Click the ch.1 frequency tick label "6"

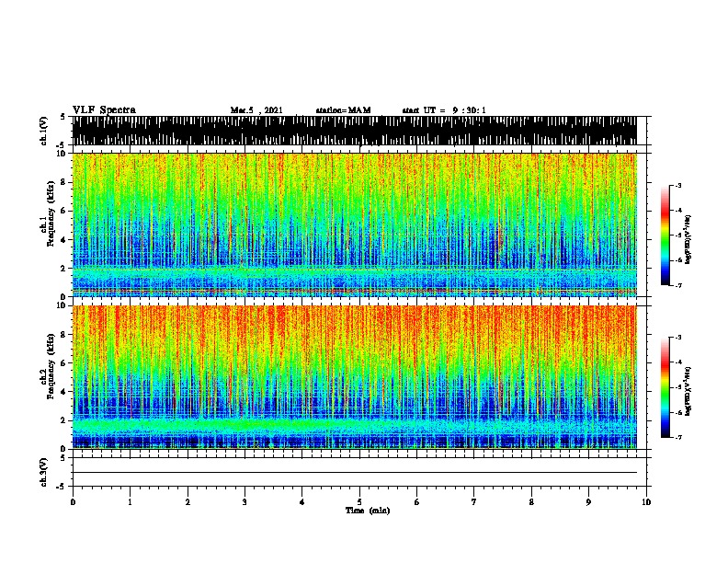tap(64, 211)
